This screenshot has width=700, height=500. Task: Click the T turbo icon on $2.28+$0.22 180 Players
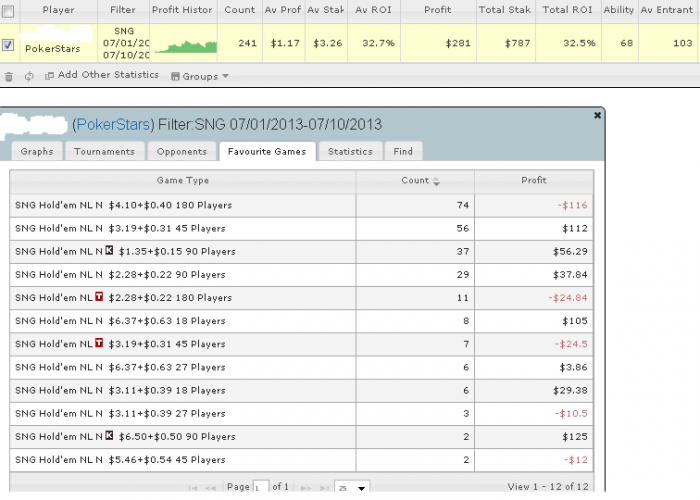(99, 296)
